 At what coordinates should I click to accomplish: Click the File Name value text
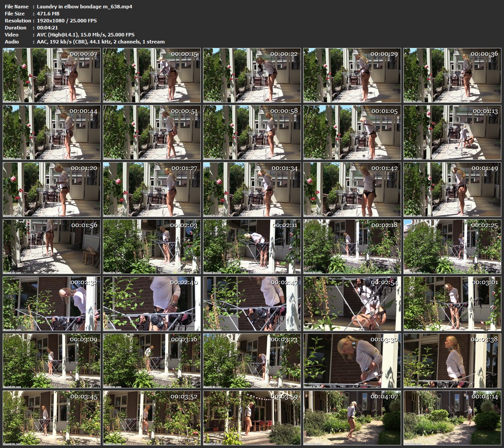(x=84, y=7)
